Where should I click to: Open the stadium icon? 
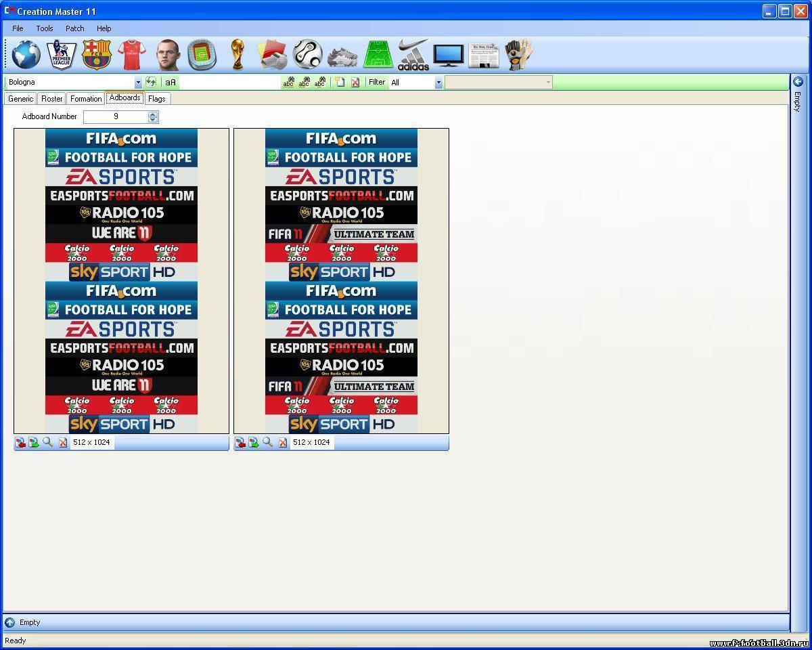(202, 55)
